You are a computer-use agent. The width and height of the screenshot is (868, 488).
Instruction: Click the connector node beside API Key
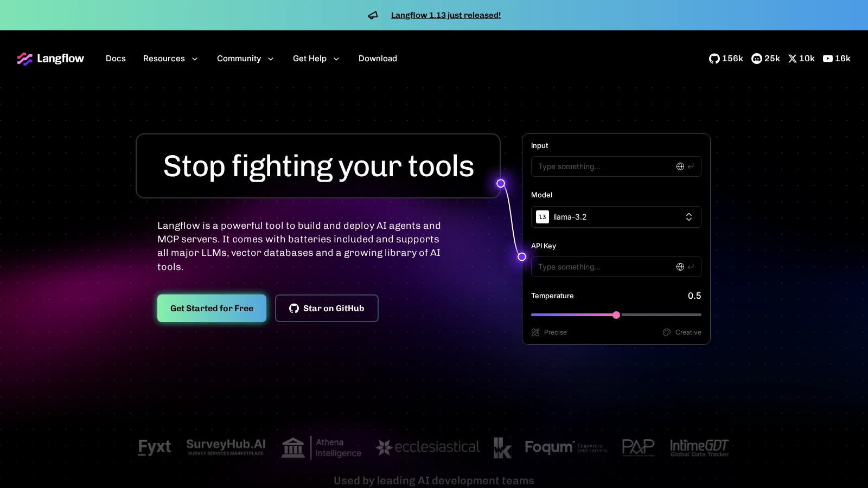[522, 256]
